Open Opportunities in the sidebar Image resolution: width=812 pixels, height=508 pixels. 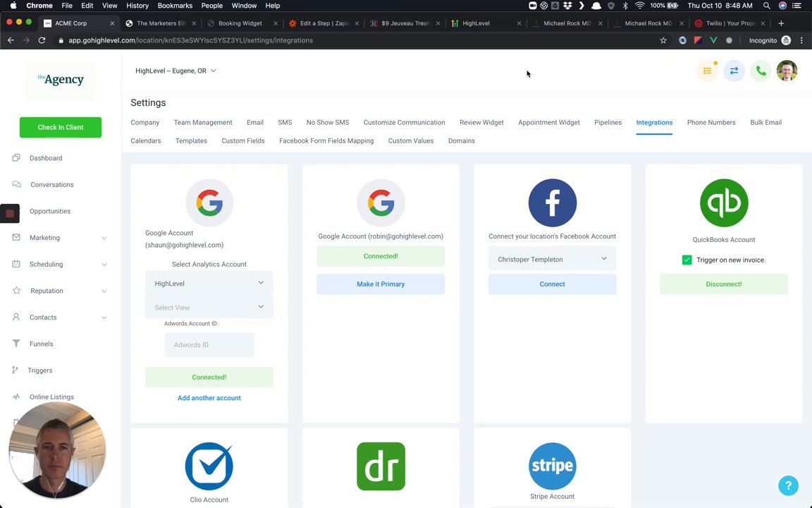coord(50,212)
